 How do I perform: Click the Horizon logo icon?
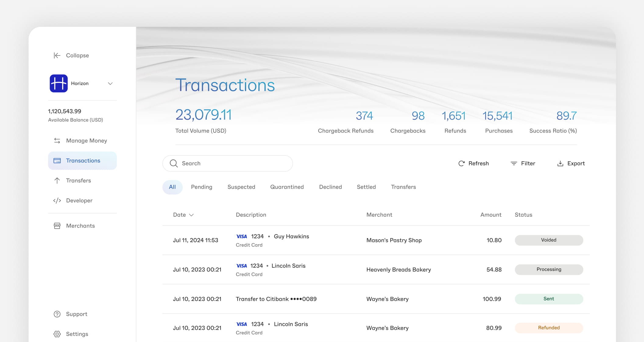(58, 83)
